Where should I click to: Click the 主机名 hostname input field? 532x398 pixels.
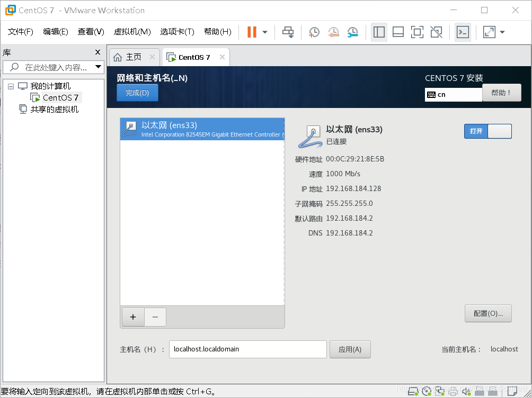point(247,349)
